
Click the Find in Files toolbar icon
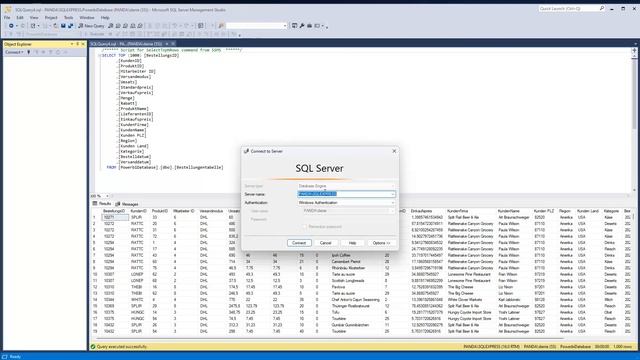[221, 26]
